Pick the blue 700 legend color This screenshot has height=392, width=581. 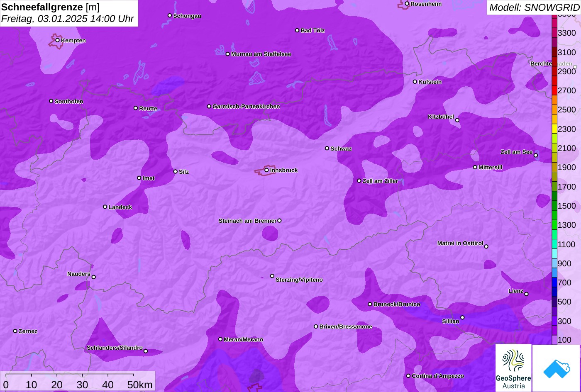point(554,282)
